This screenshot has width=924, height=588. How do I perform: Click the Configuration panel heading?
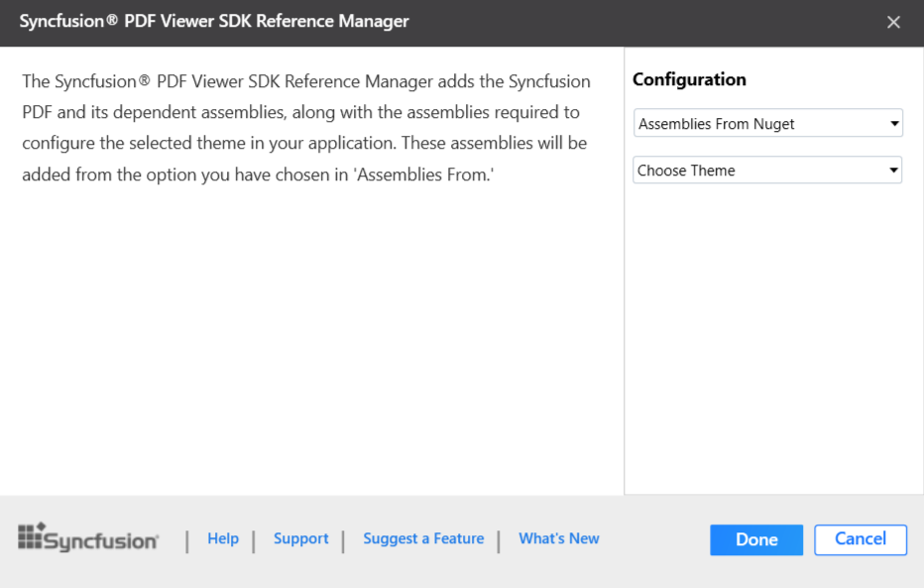[x=689, y=79]
